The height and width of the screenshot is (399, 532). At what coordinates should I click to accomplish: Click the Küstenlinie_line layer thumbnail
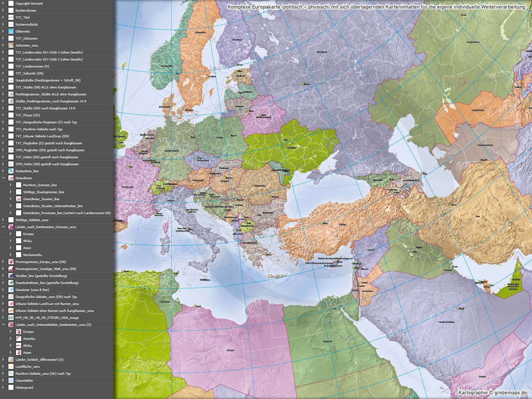[x=11, y=171]
